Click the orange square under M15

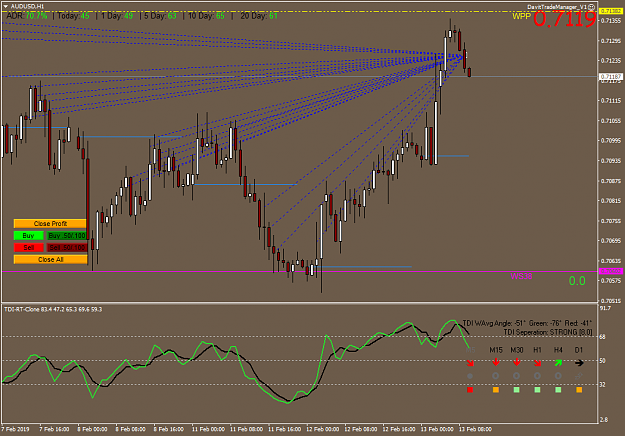coord(496,390)
